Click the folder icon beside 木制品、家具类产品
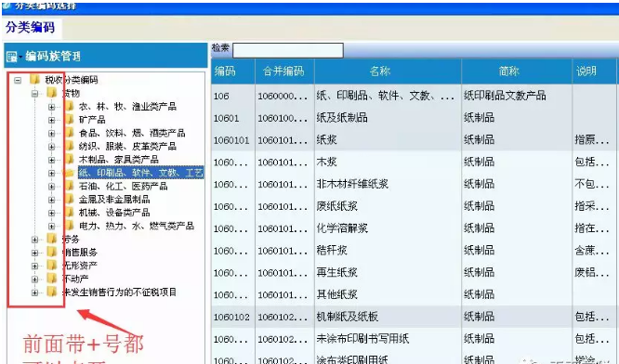Screen dimensions: 619x364 (x=69, y=160)
